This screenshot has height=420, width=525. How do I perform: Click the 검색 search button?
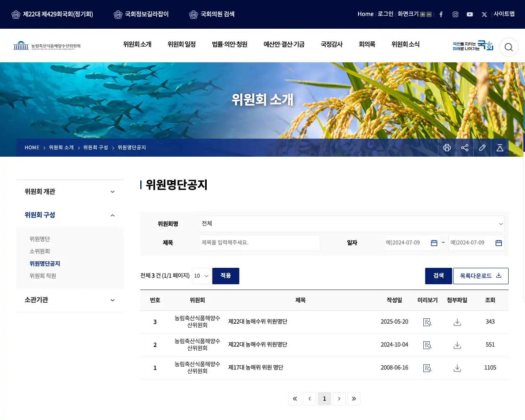(438, 276)
